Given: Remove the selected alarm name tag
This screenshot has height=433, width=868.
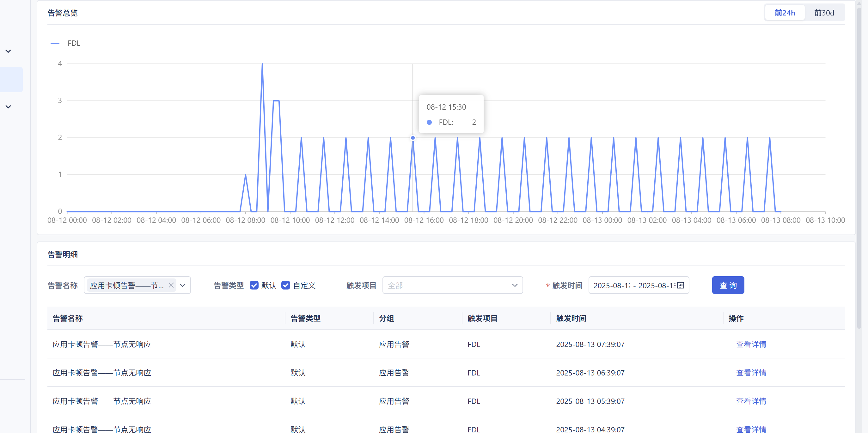Looking at the screenshot, I should (x=171, y=285).
